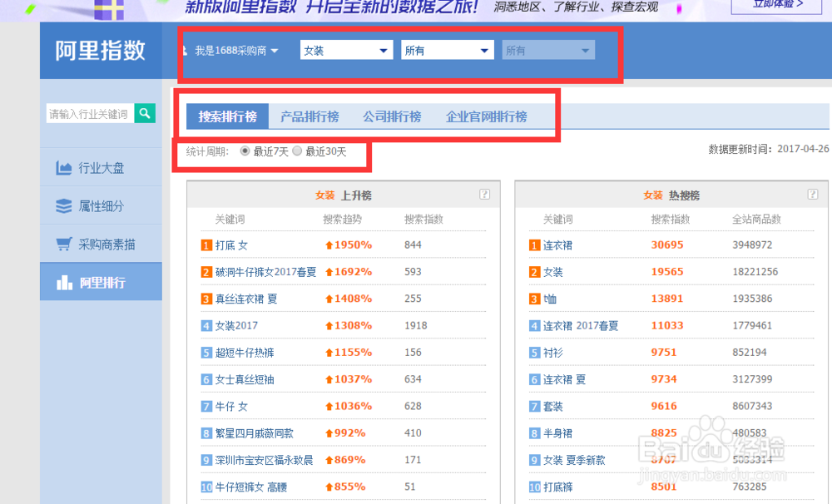Image resolution: width=832 pixels, height=504 pixels.
Task: Open keyword 牛仔短裤女 高腰
Action: [x=251, y=487]
